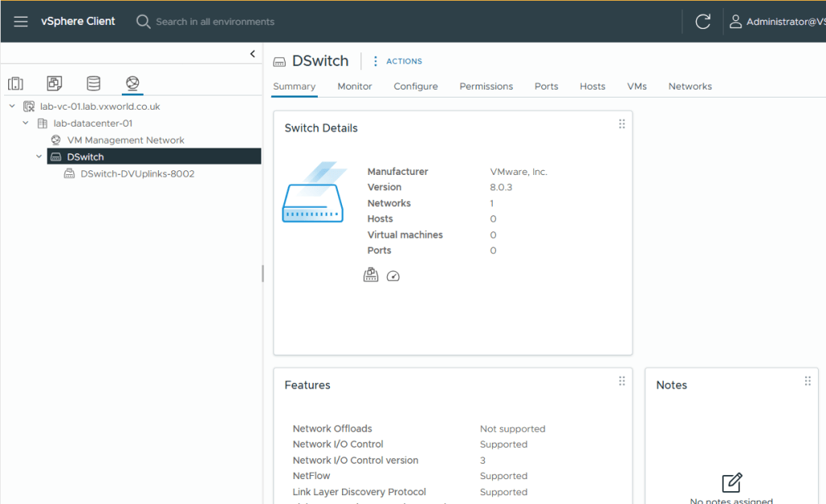Click the gauge icon under Switch Details
This screenshot has width=826, height=504.
(393, 276)
